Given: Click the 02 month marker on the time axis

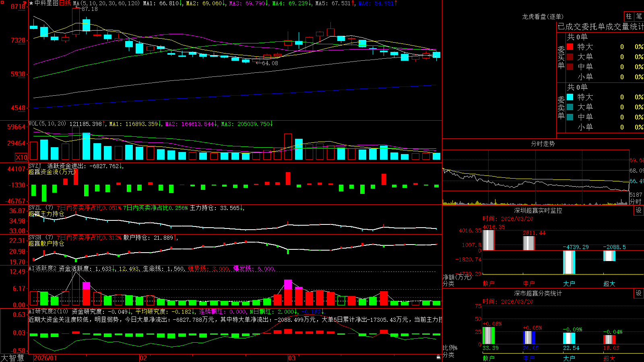Looking at the screenshot, I should (x=143, y=358).
